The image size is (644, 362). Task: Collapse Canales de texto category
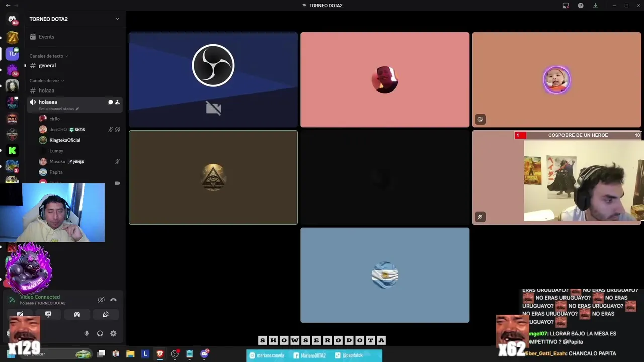(48, 56)
